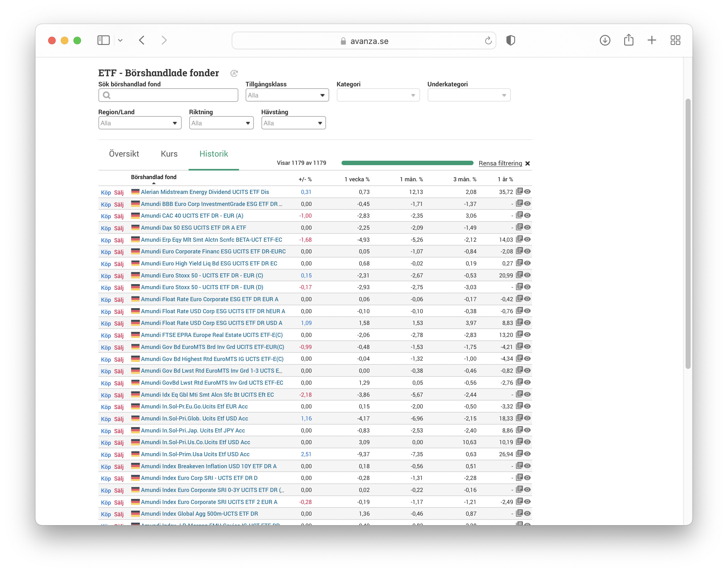
Task: Toggle watch eye for Alerian Midstream Energy fund
Action: click(x=527, y=191)
